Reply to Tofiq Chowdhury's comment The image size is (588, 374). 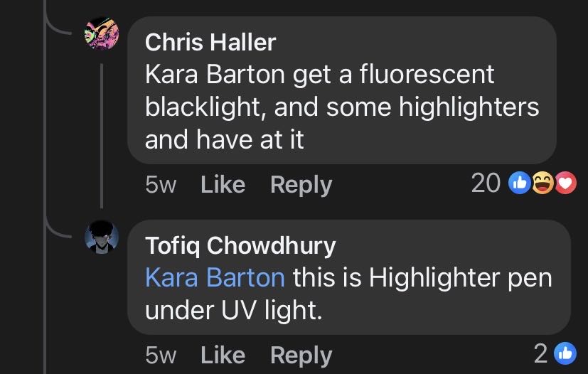[x=301, y=355]
